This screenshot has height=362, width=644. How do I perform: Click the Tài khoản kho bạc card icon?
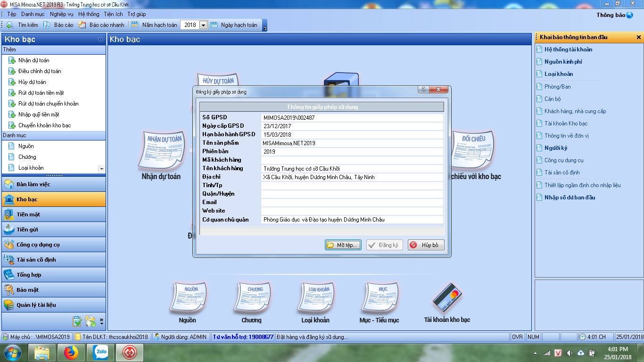[447, 298]
